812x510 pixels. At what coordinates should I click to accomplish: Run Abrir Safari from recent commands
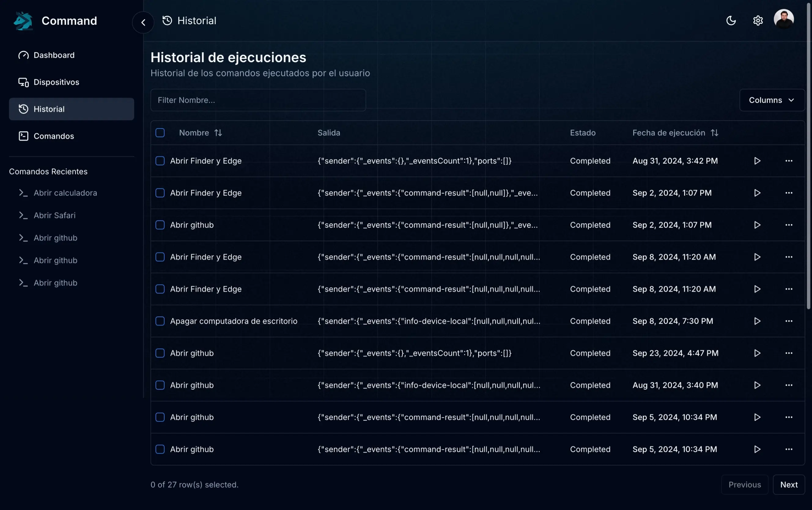click(x=54, y=215)
